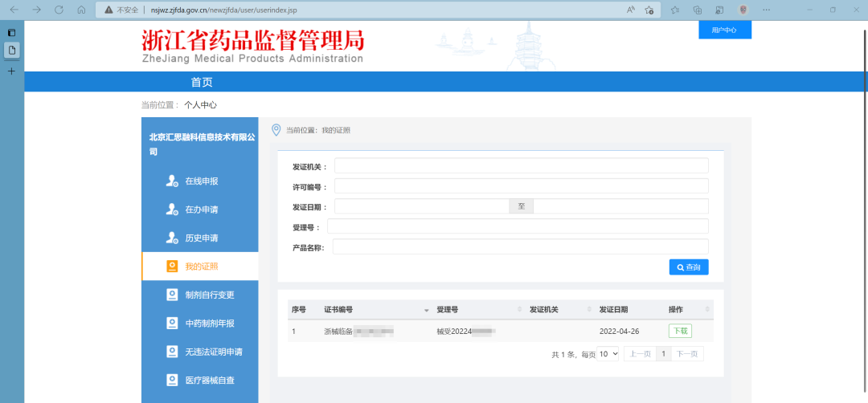Viewport: 868px width, 403px height.
Task: Click the 历史申请 person icon in sidebar
Action: 172,238
